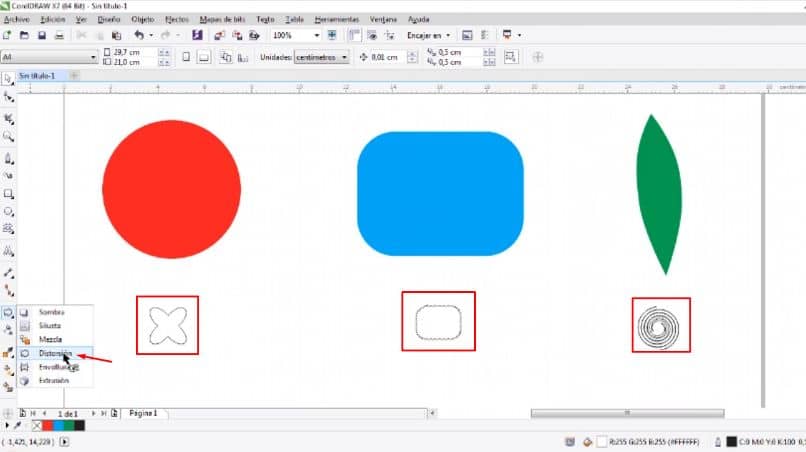Choose Distorsión from the flyout
Image resolution: width=806 pixels, height=452 pixels.
[x=56, y=353]
